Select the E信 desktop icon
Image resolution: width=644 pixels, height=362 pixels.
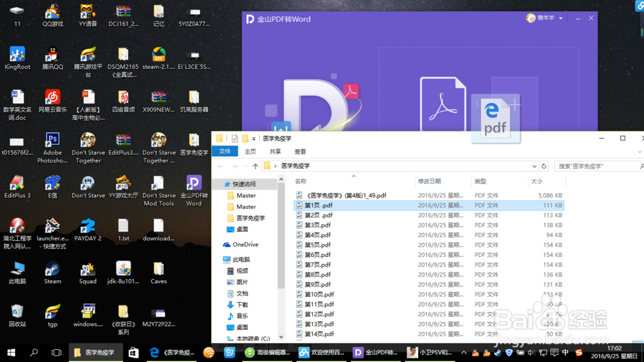point(53,187)
